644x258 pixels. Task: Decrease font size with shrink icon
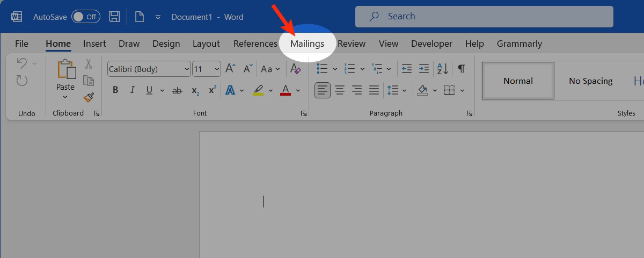click(x=248, y=69)
